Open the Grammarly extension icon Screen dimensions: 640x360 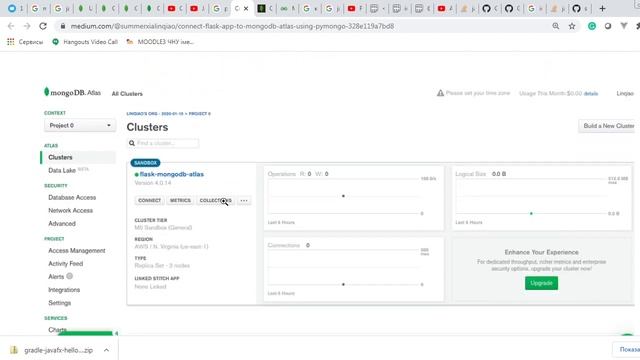click(x=592, y=26)
